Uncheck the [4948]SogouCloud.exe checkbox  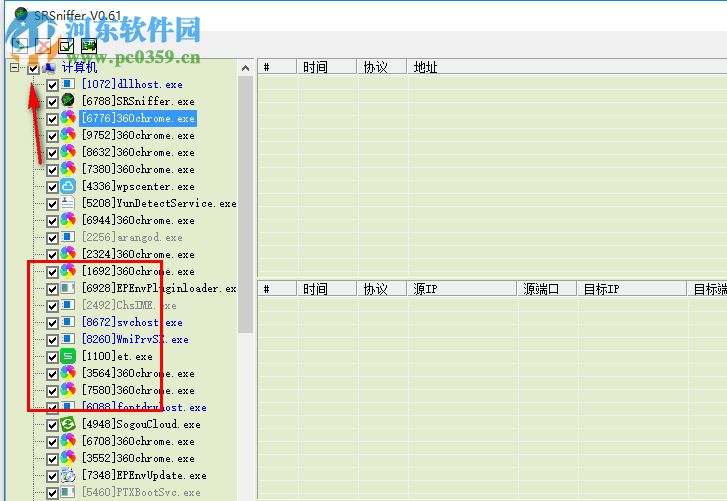(x=52, y=425)
